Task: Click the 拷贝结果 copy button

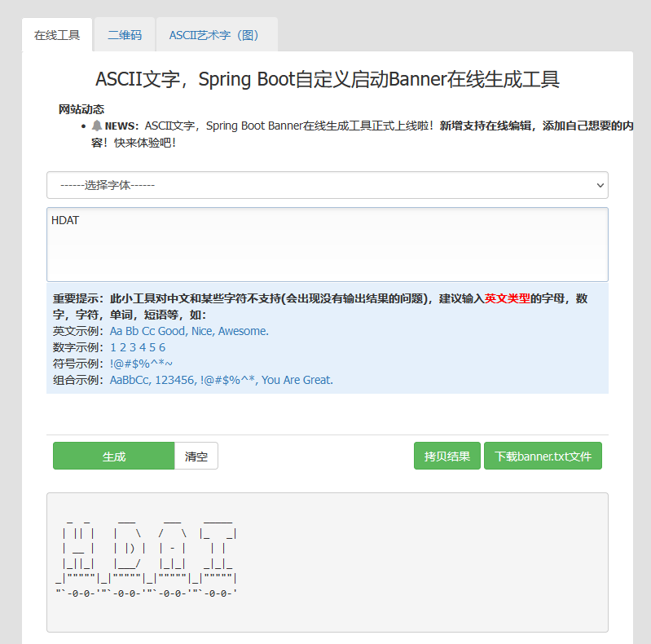Action: [447, 456]
